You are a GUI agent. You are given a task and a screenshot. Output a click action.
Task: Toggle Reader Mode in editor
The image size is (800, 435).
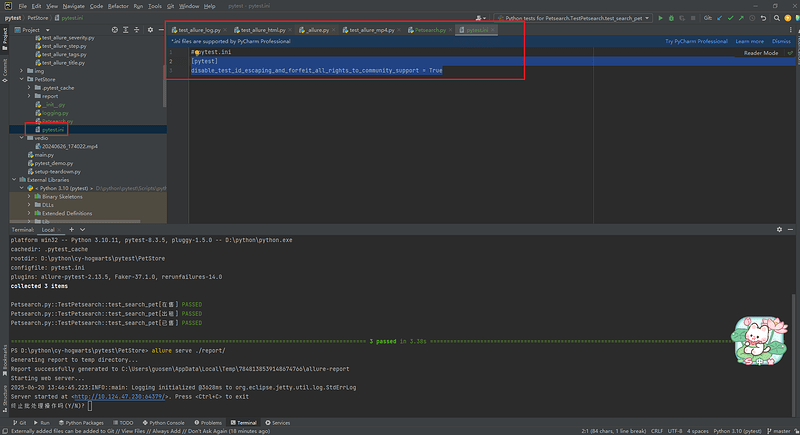(x=761, y=53)
